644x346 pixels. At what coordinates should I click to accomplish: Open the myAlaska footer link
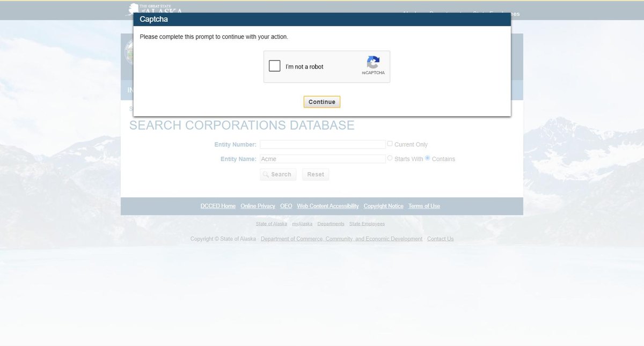click(x=302, y=224)
